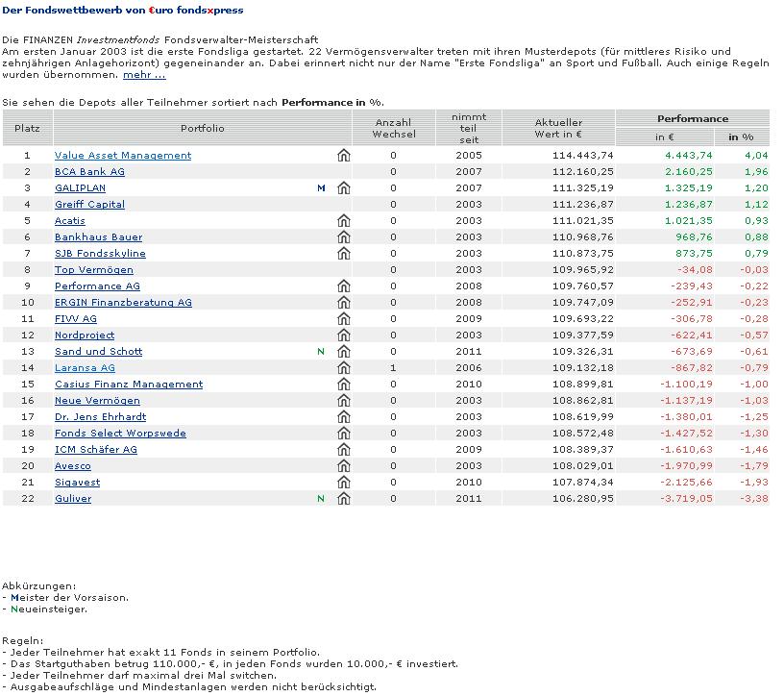Open the Avesco homepage icon
The image size is (784, 696).
point(344,466)
